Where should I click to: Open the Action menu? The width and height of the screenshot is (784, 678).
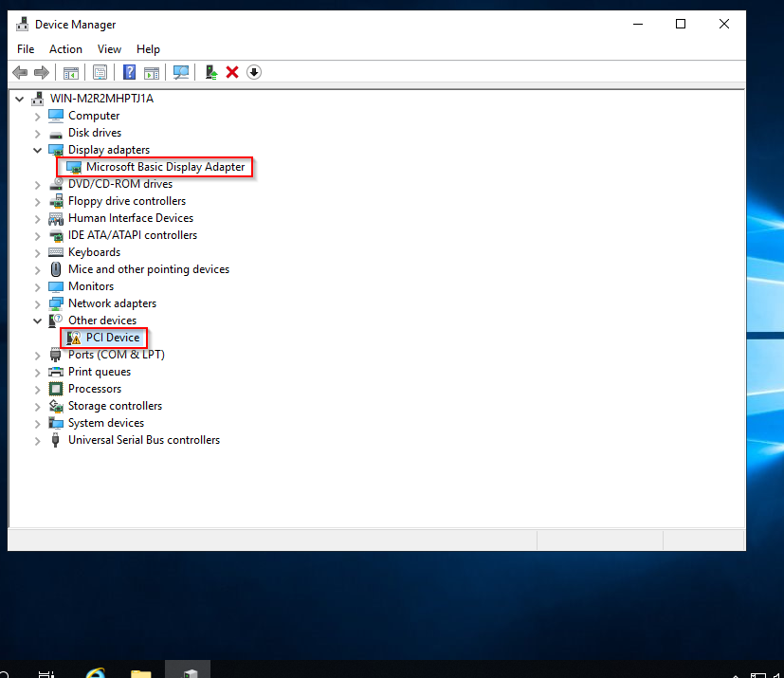[65, 49]
